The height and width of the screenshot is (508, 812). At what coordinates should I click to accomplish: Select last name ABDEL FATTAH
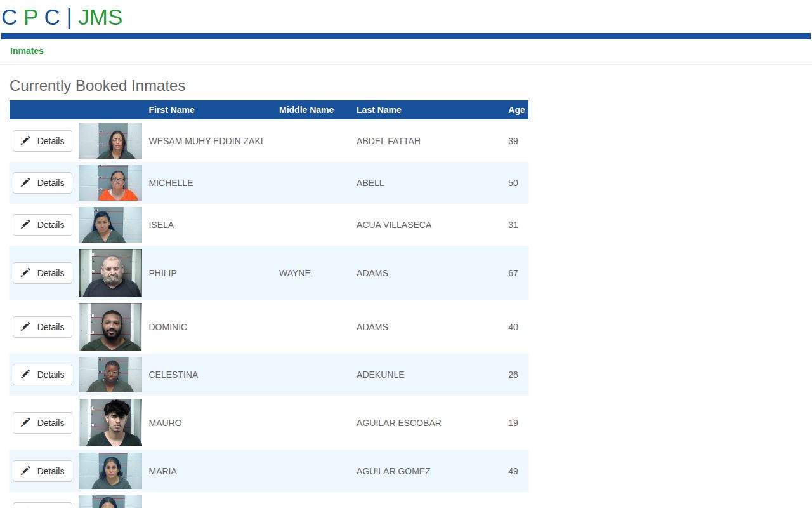pyautogui.click(x=388, y=141)
